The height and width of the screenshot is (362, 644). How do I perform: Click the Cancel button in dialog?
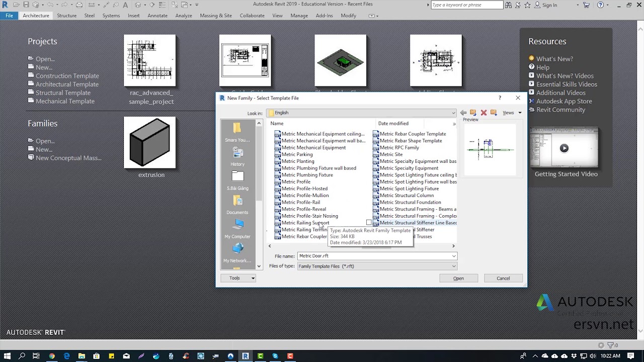coord(503,278)
